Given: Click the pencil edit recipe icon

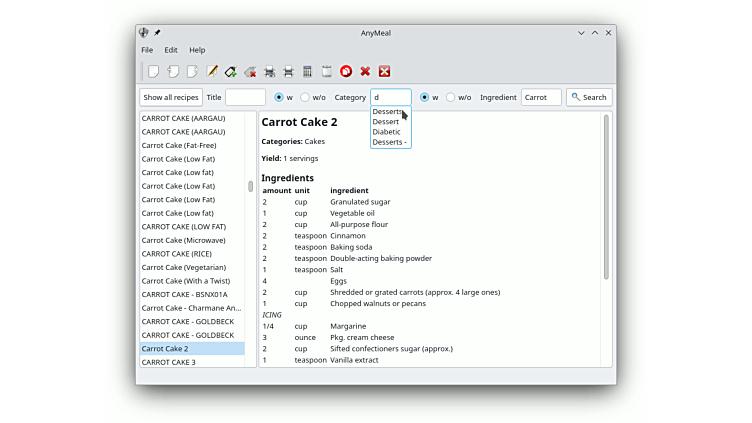Looking at the screenshot, I should 212,71.
